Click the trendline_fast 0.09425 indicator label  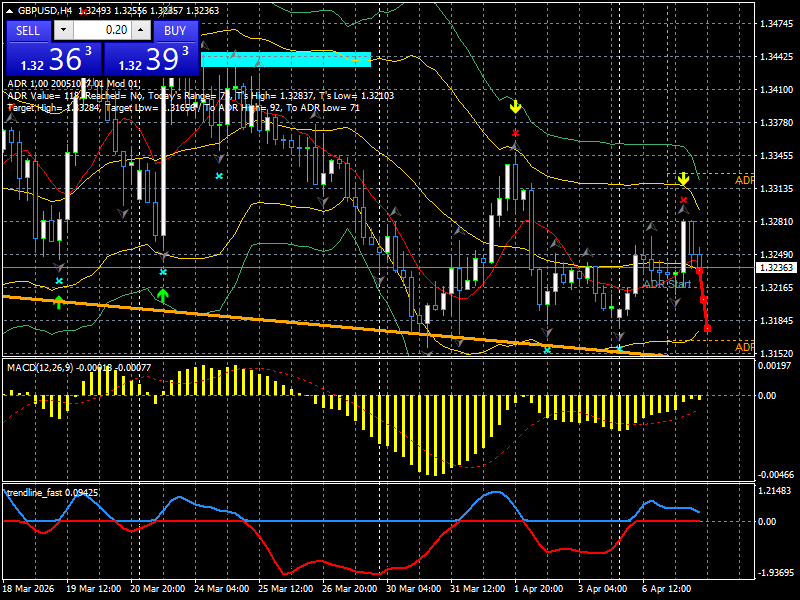(x=53, y=493)
